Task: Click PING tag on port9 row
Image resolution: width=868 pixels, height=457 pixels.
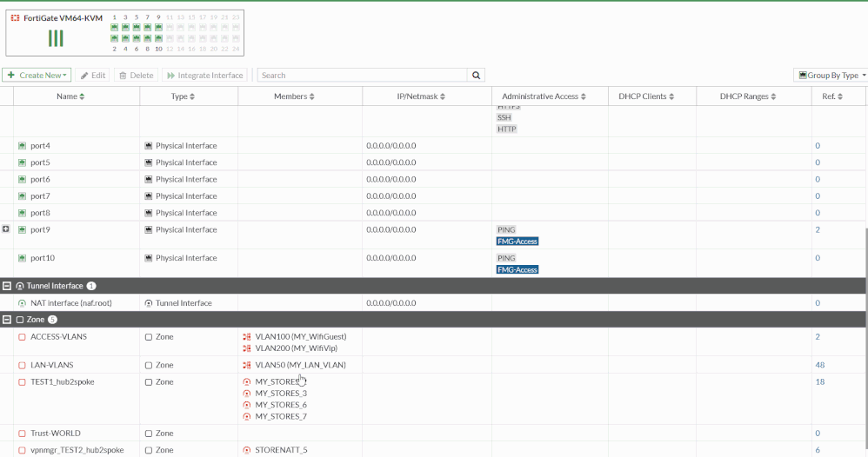Action: click(506, 230)
